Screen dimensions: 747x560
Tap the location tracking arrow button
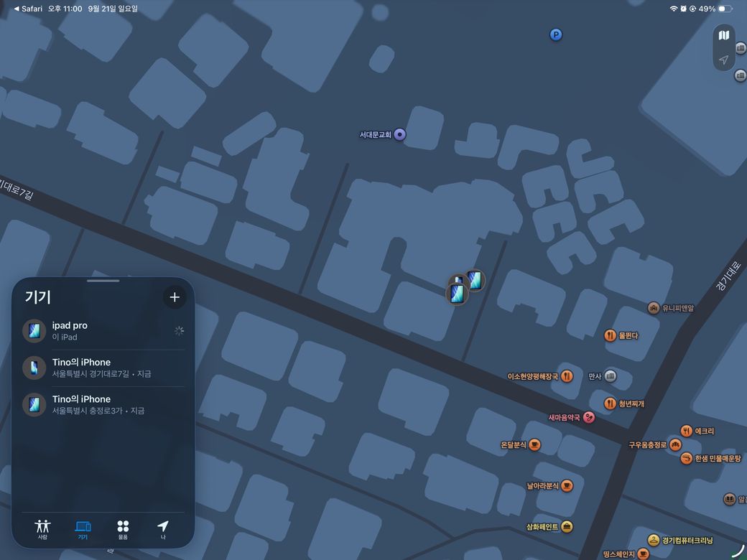[724, 60]
